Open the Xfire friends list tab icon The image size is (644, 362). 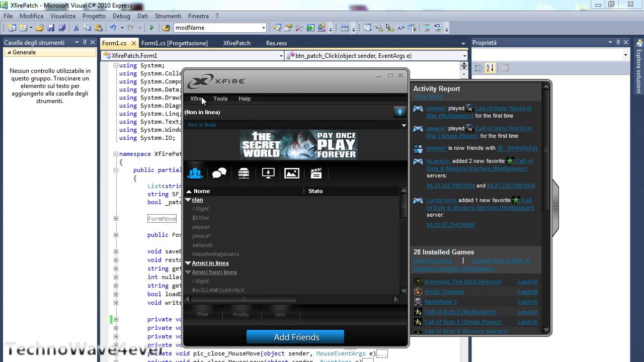click(x=195, y=173)
